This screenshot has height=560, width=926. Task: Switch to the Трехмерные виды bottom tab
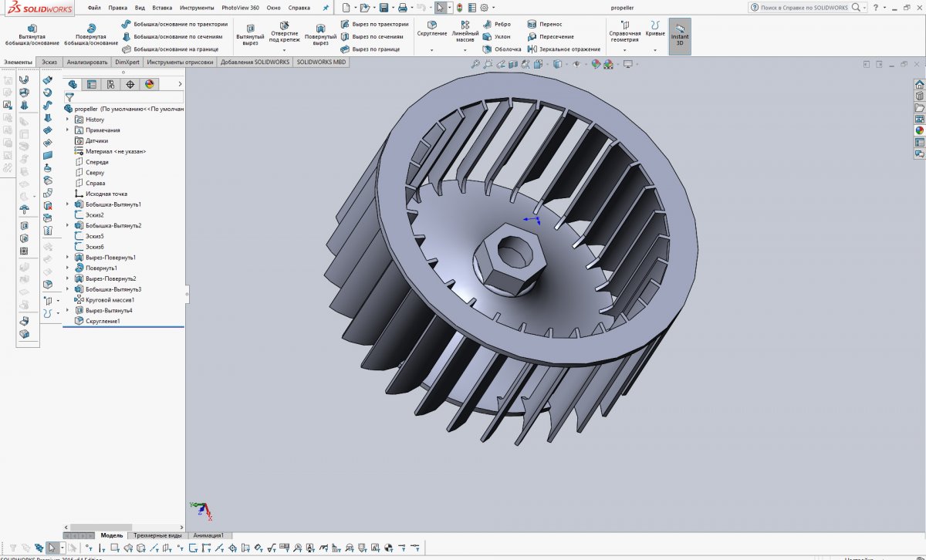157,535
